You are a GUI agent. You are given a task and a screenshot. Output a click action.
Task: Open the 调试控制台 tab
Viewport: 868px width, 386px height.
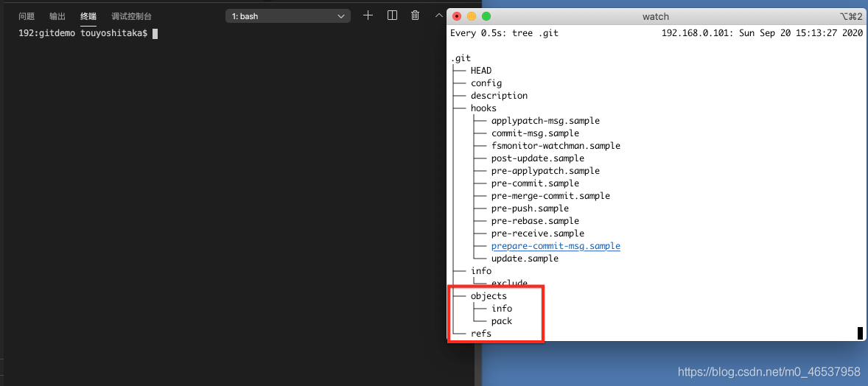[x=131, y=16]
